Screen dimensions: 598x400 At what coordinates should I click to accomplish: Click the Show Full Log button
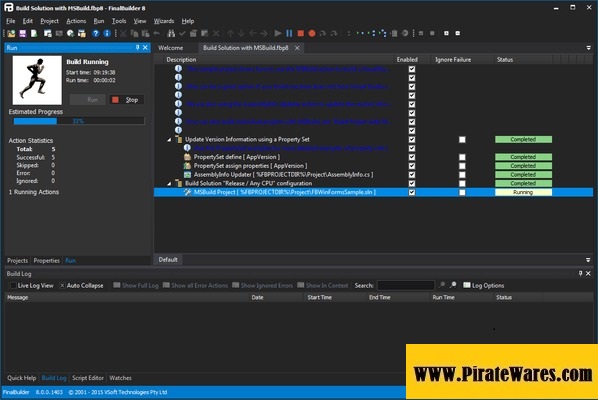[136, 285]
